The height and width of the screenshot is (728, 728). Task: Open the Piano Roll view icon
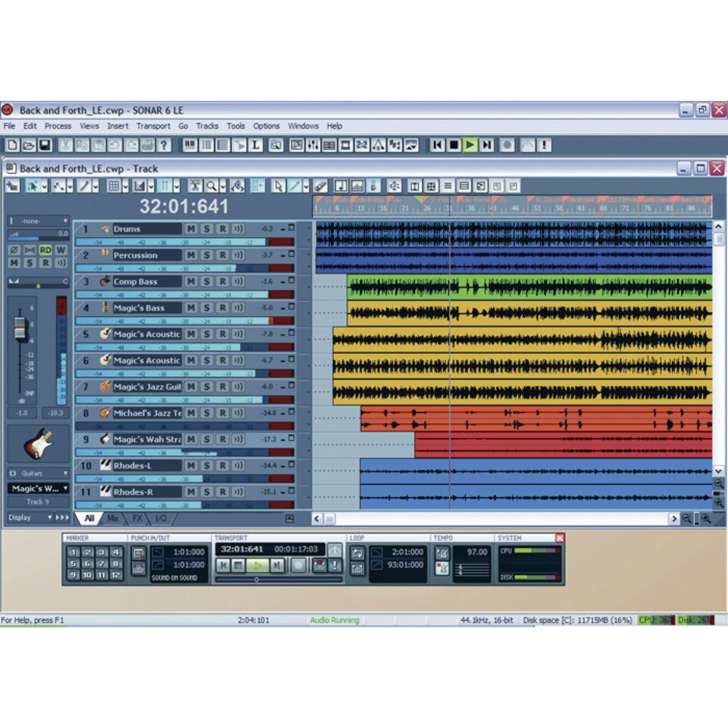[190, 145]
